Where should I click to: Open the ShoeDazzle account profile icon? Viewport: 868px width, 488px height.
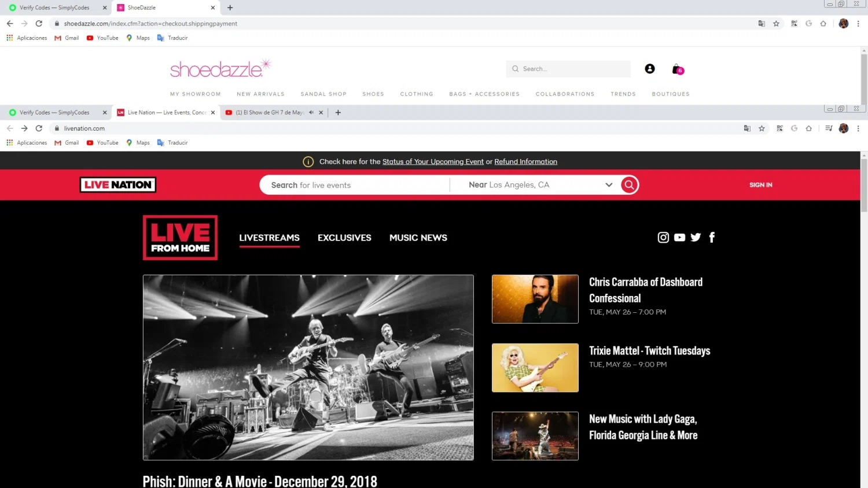tap(650, 69)
